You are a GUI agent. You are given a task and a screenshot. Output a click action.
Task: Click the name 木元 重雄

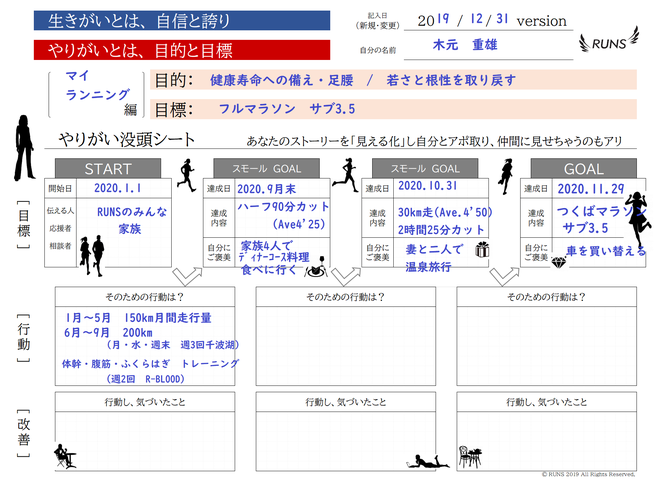pyautogui.click(x=465, y=44)
